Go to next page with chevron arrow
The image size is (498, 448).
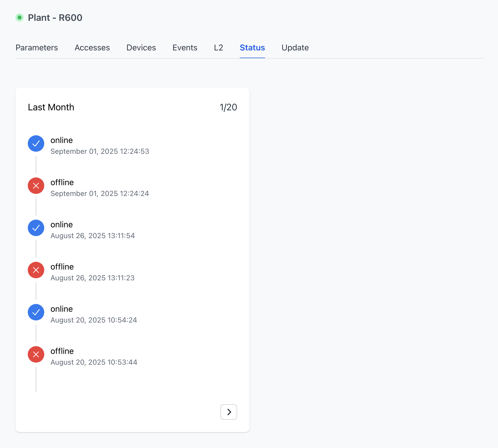[229, 412]
